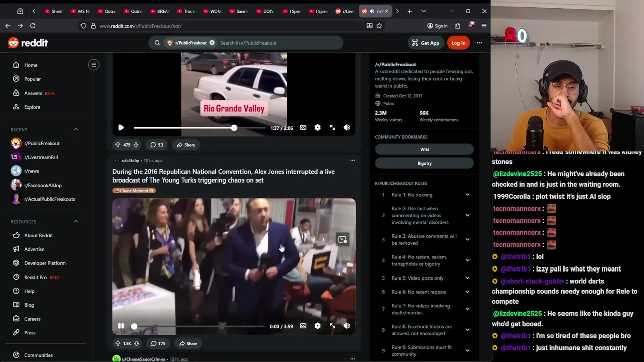This screenshot has height=362, width=644.
Task: Collapse the RESOURCES section in sidebar
Action: pos(76,221)
